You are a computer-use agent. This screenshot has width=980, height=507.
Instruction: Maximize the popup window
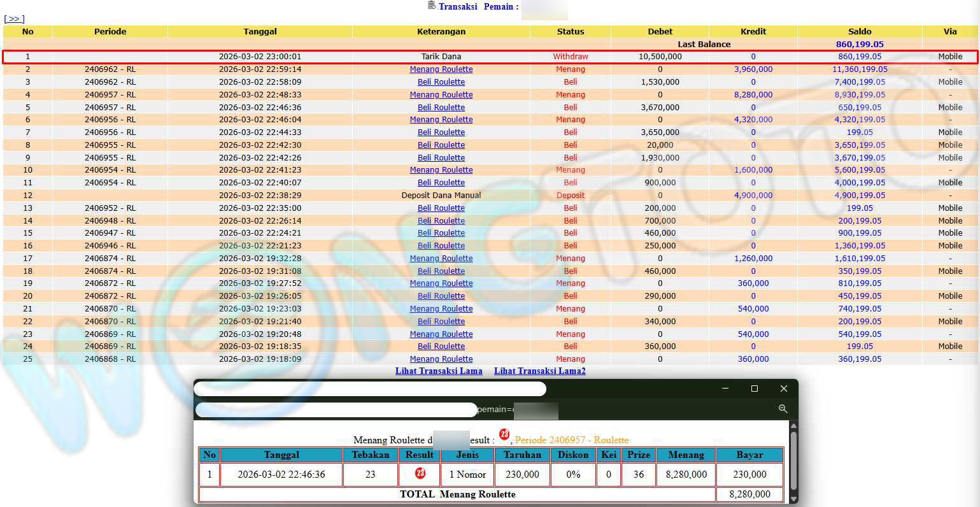tap(754, 389)
